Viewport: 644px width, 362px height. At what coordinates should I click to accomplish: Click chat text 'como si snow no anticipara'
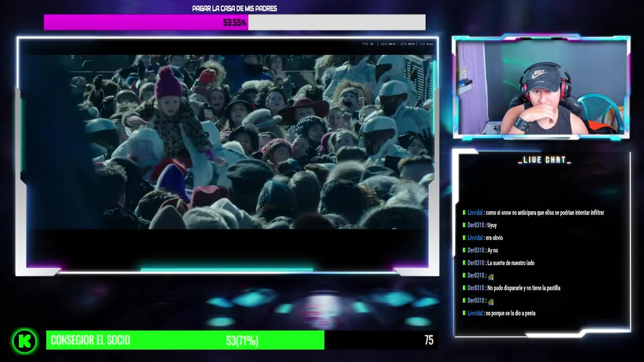tap(545, 213)
